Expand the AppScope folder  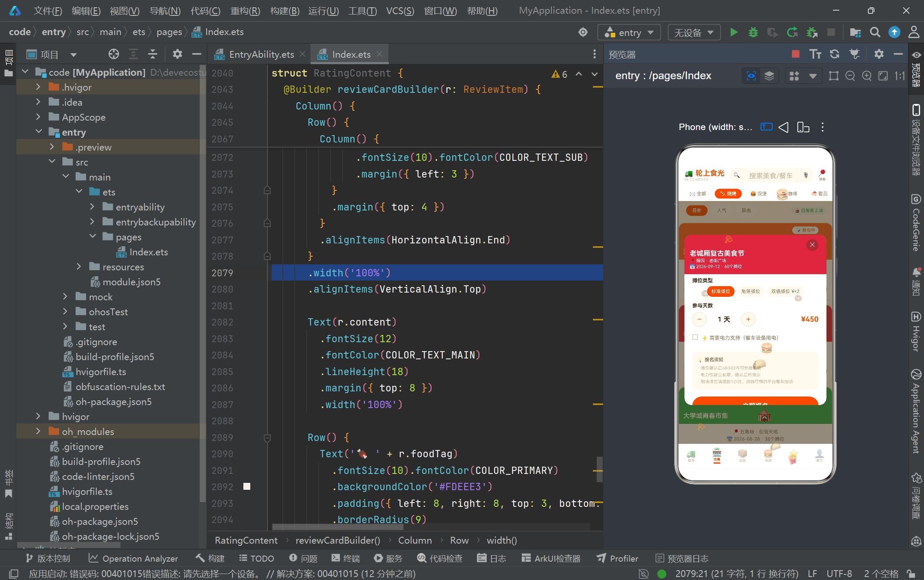tap(38, 117)
